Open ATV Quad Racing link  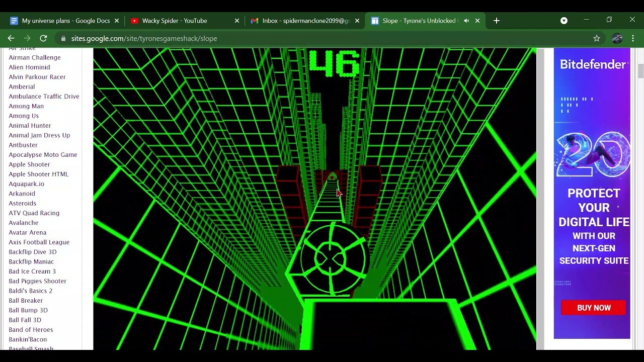pyautogui.click(x=34, y=213)
